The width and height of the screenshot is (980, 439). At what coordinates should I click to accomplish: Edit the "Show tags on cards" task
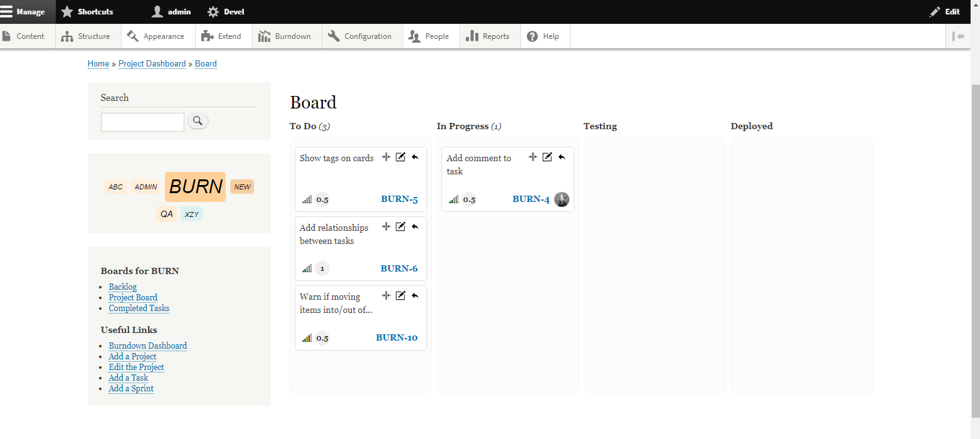[x=401, y=157]
